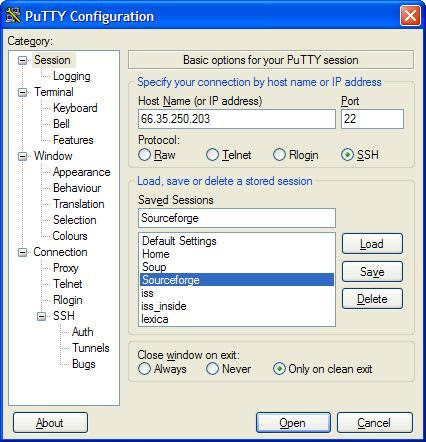Collapse the Connection category node
426x442 pixels.
pos(22,252)
